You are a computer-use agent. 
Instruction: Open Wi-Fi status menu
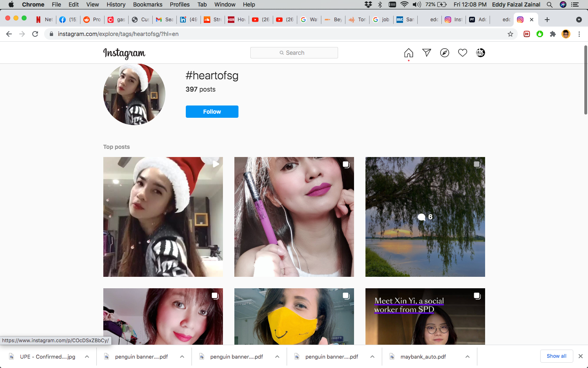click(x=404, y=4)
